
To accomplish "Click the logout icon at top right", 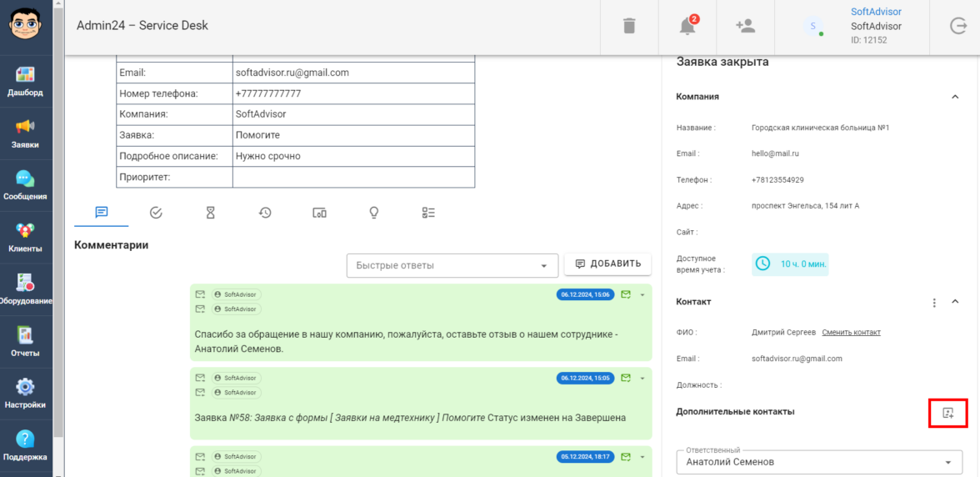I will [958, 26].
